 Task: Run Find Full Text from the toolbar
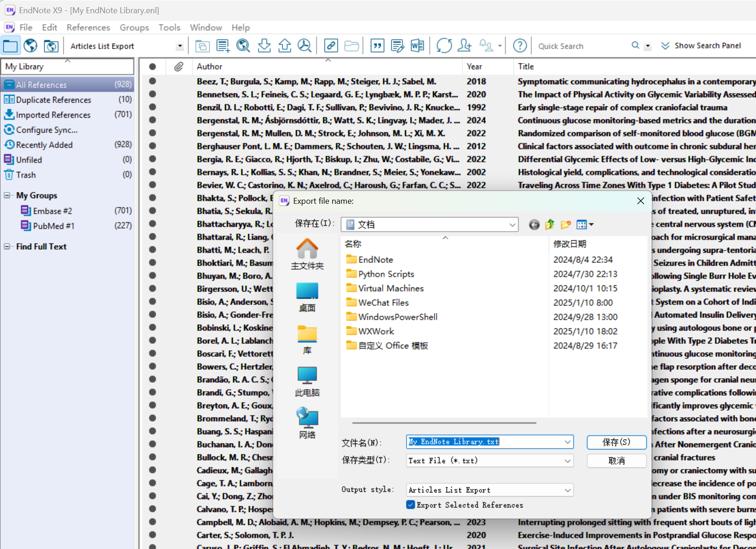pos(305,45)
